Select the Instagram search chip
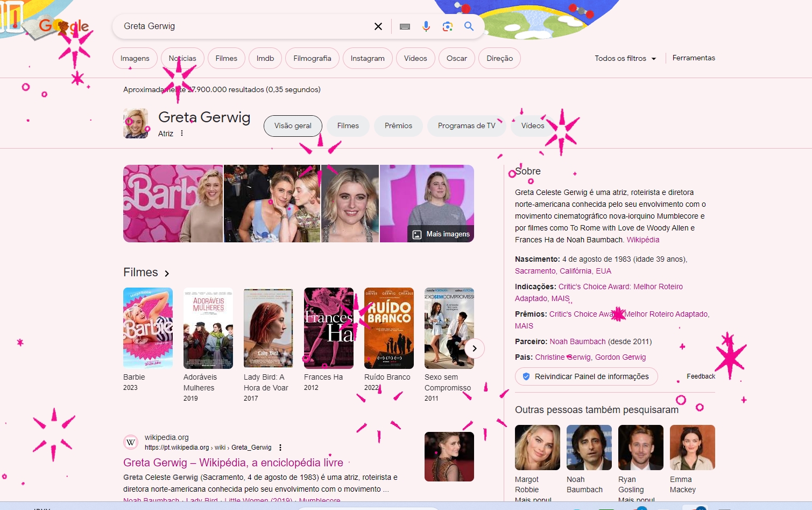This screenshot has width=812, height=510. point(368,58)
